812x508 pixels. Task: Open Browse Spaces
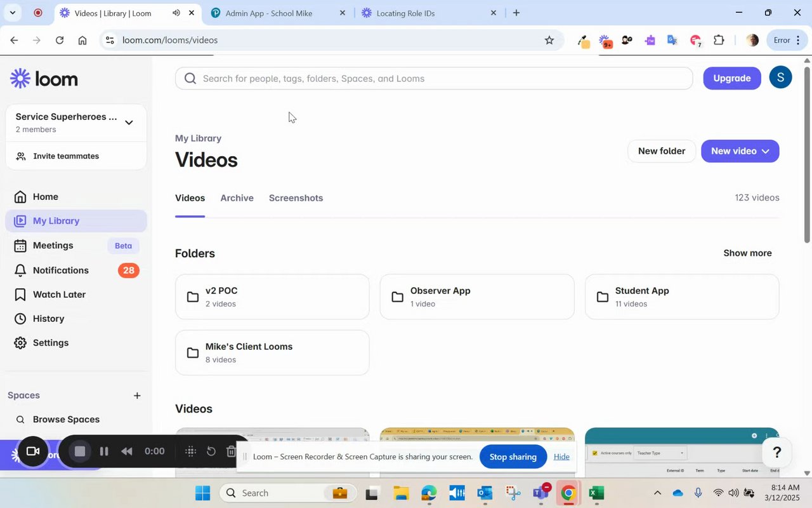[66, 420]
